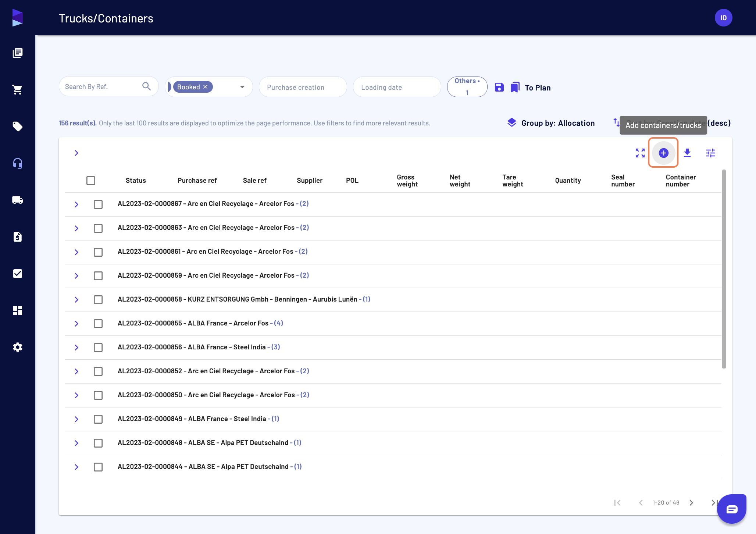Go to next results page
756x534 pixels.
(x=691, y=503)
